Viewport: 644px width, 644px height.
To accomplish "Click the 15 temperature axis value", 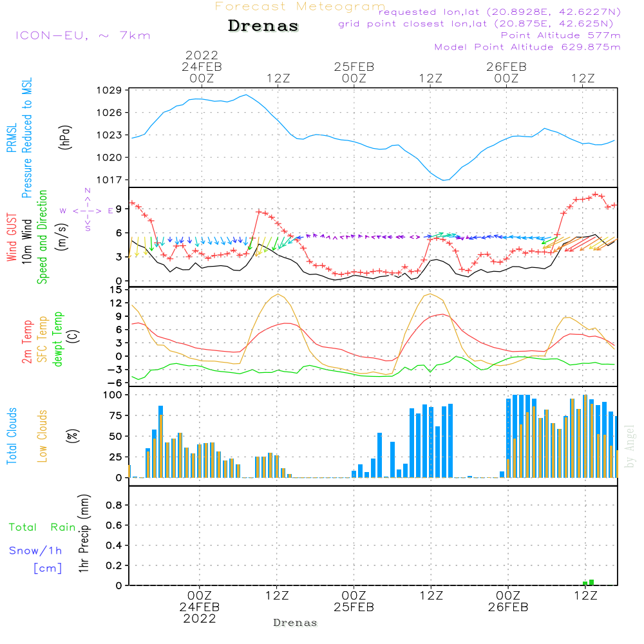I will tap(117, 290).
